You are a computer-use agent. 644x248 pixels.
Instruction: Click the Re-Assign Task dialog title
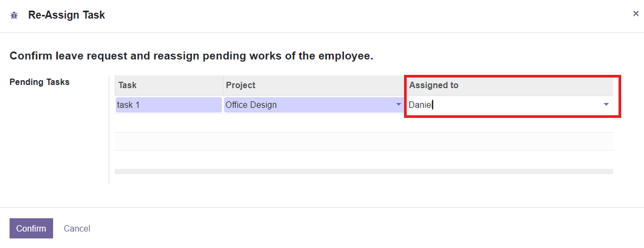click(x=66, y=15)
